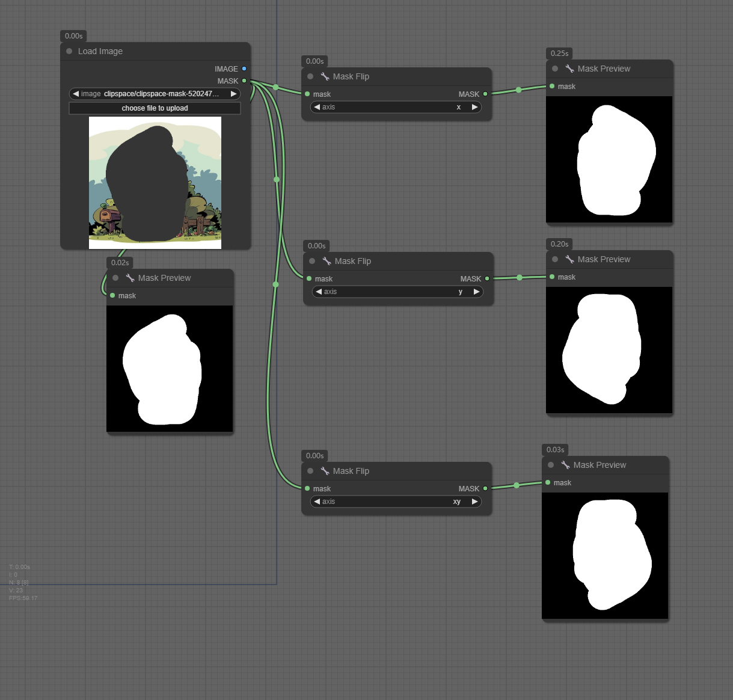This screenshot has height=700, width=733.
Task: Click the right arrow of the axis x selector
Action: (474, 107)
